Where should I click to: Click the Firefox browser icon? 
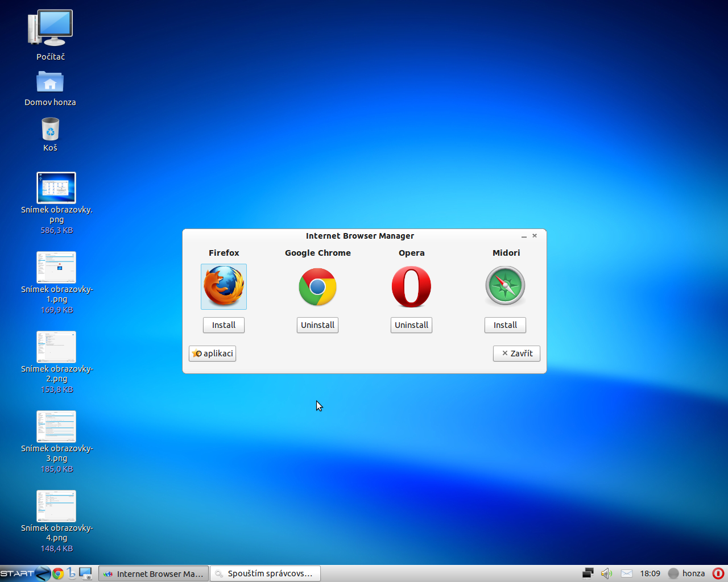point(224,286)
